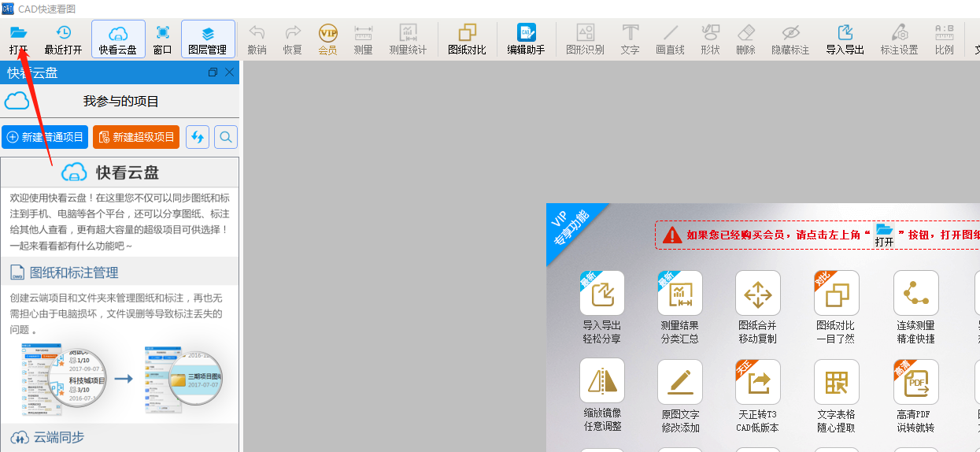Click the 撤销 undo icon

(x=257, y=32)
